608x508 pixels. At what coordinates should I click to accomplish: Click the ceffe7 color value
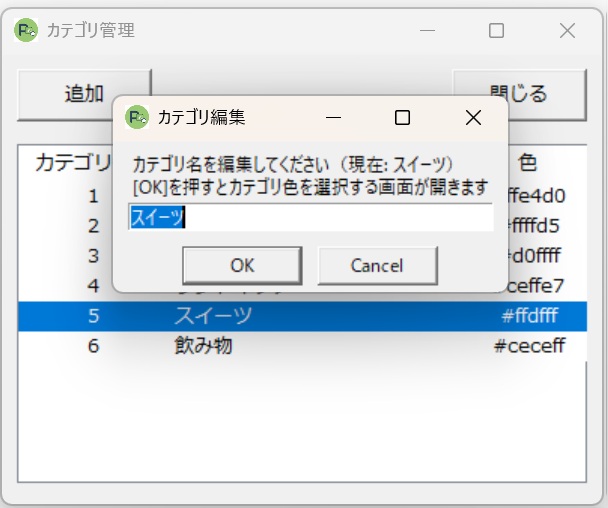535,286
